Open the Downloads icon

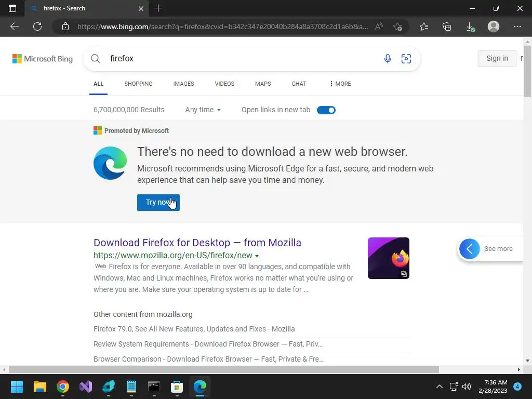(470, 26)
